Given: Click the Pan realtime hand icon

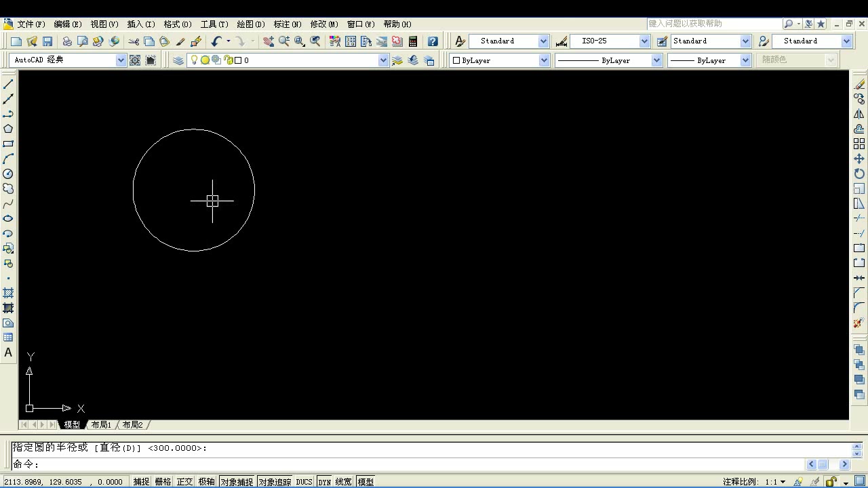Looking at the screenshot, I should pyautogui.click(x=269, y=41).
